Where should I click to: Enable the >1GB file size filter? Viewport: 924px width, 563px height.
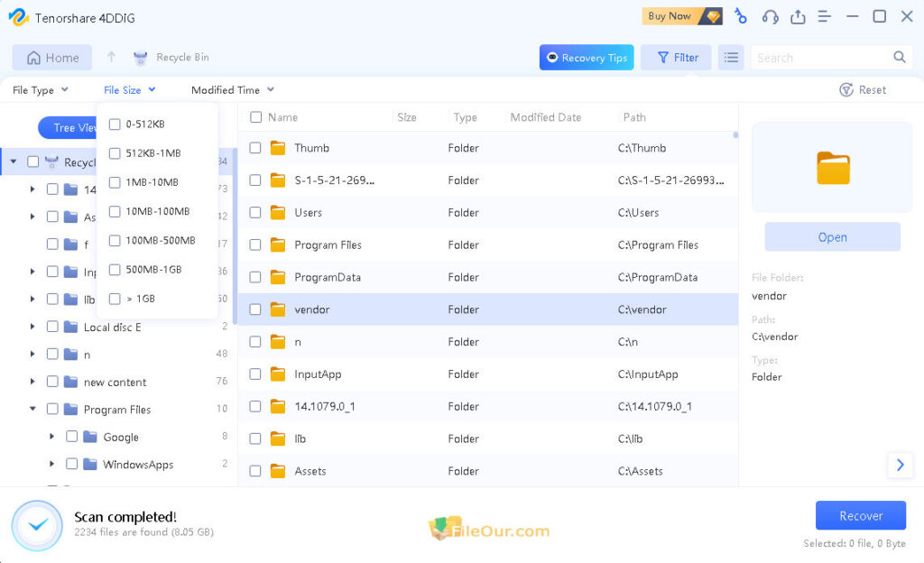click(x=115, y=299)
